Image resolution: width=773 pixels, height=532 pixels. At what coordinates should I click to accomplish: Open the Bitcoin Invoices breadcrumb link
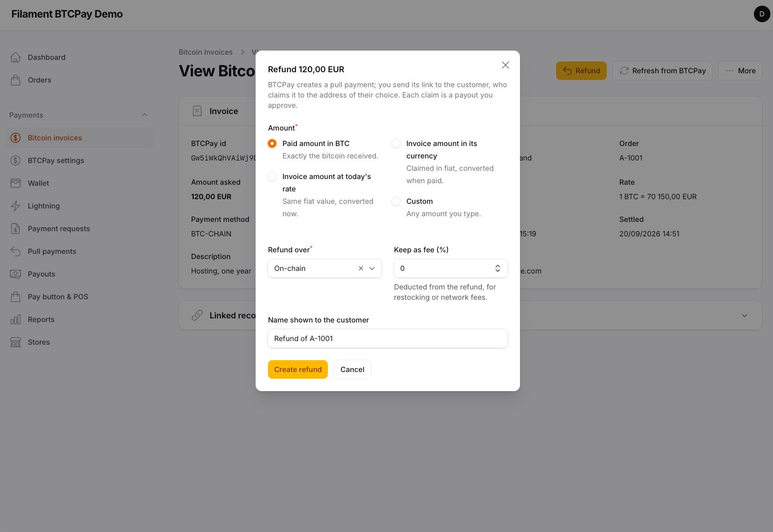[x=206, y=52]
